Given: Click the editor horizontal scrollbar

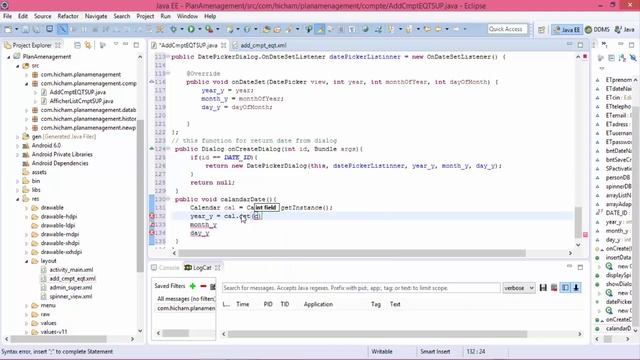Looking at the screenshot, I should (x=351, y=253).
